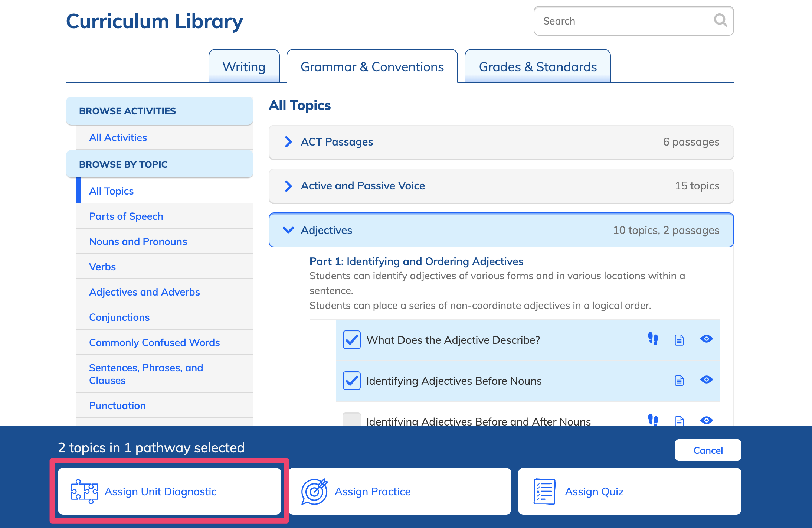Collapse the Adjectives section chevron
Image resolution: width=812 pixels, height=528 pixels.
288,230
